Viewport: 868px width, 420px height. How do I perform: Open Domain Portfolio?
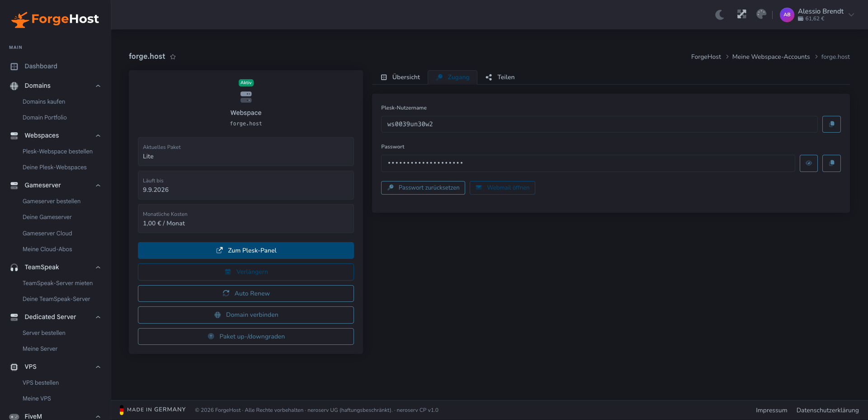pyautogui.click(x=45, y=118)
